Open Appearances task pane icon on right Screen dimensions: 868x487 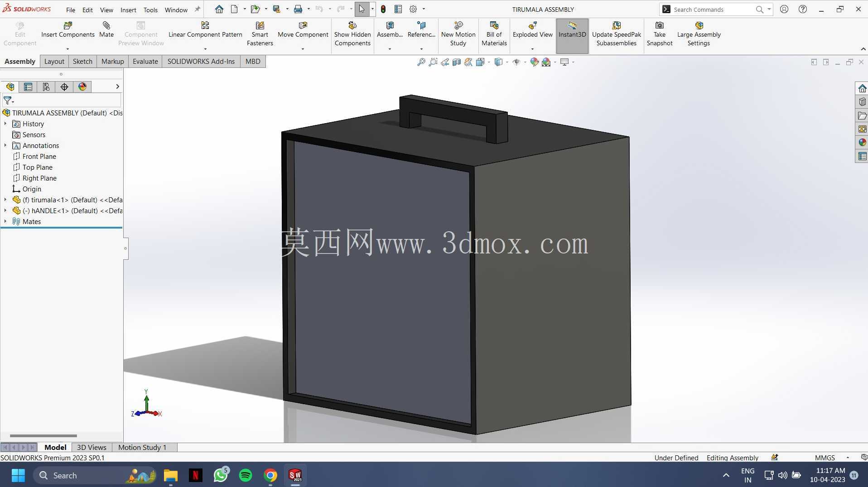coord(862,143)
